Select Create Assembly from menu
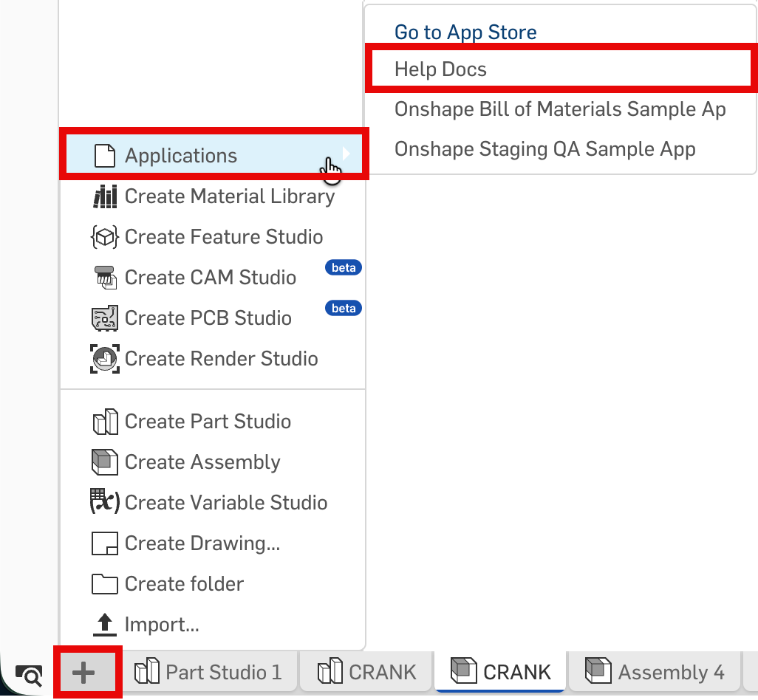 pyautogui.click(x=213, y=461)
